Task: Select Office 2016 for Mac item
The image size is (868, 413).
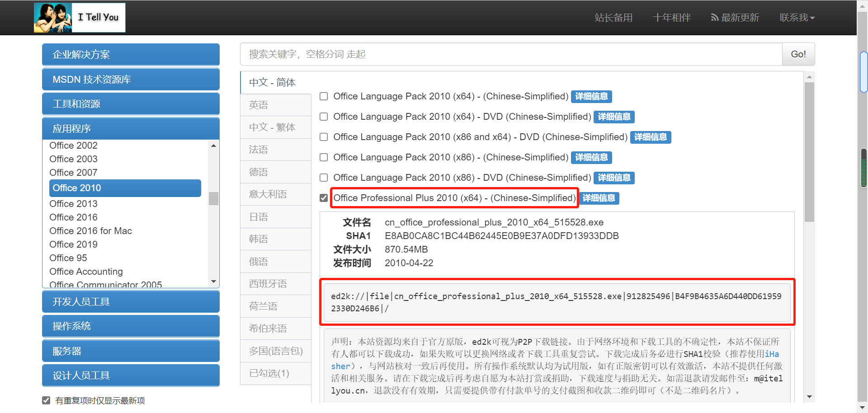Action: click(90, 231)
